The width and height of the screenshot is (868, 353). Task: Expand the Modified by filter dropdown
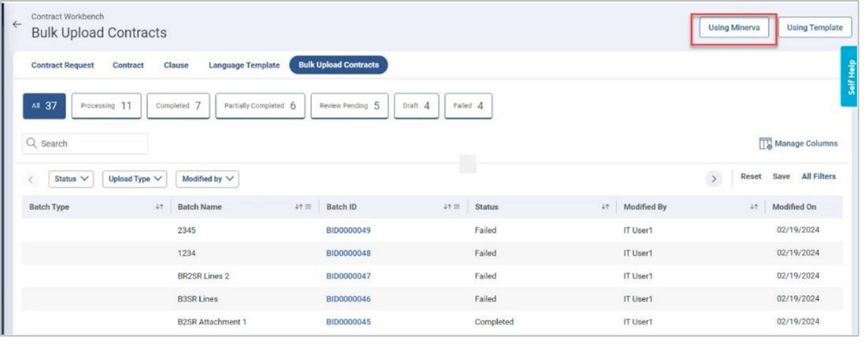pyautogui.click(x=207, y=179)
